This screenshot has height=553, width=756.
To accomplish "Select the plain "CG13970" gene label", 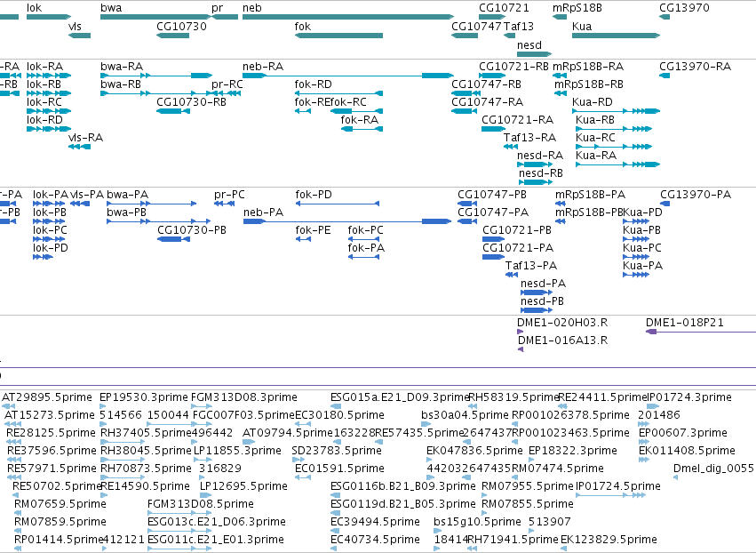I will pos(684,8).
